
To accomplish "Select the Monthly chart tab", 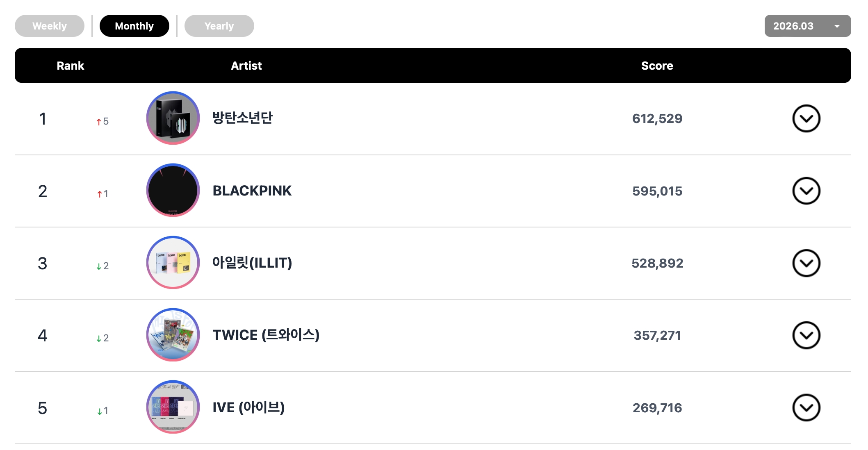I will tap(134, 26).
